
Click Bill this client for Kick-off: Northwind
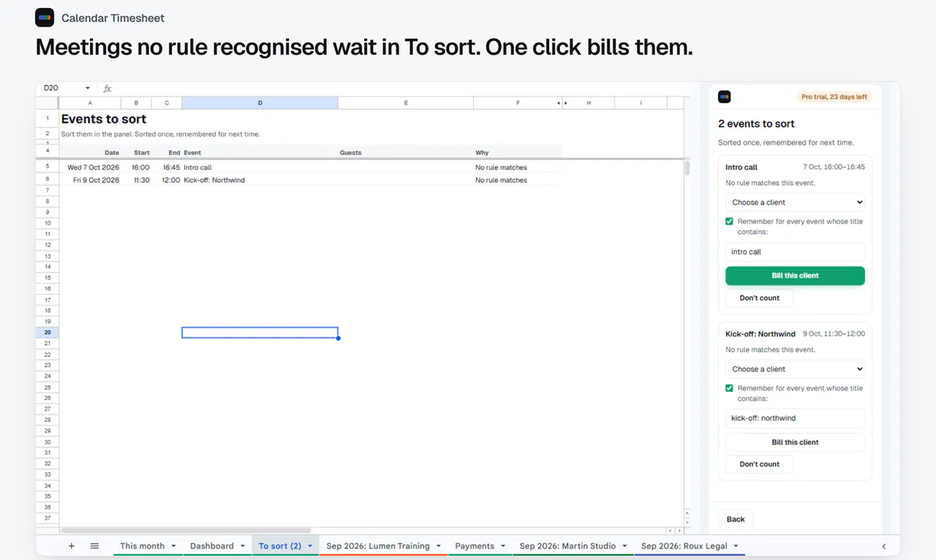pyautogui.click(x=795, y=442)
